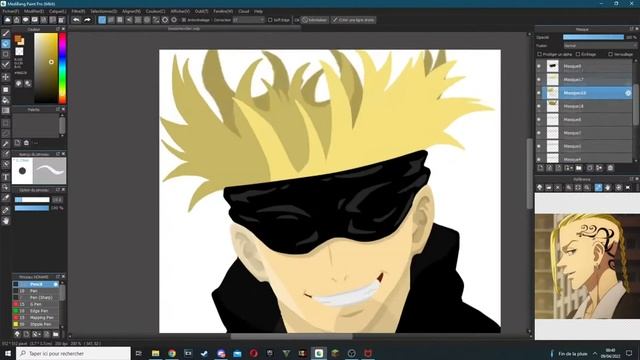Click the home icon in top toolbar
This screenshot has height=360, width=640.
click(16, 20)
